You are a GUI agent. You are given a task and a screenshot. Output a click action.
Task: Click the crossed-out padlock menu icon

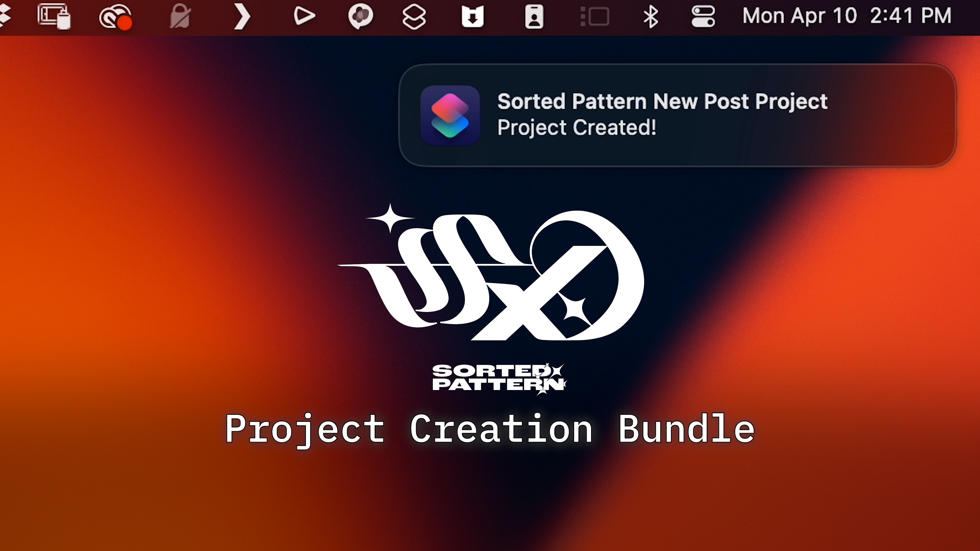click(x=180, y=16)
